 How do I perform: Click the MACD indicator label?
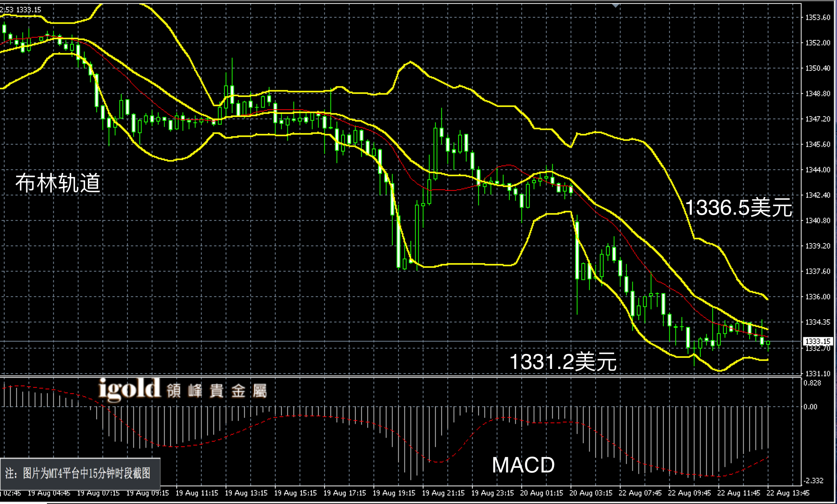[523, 465]
